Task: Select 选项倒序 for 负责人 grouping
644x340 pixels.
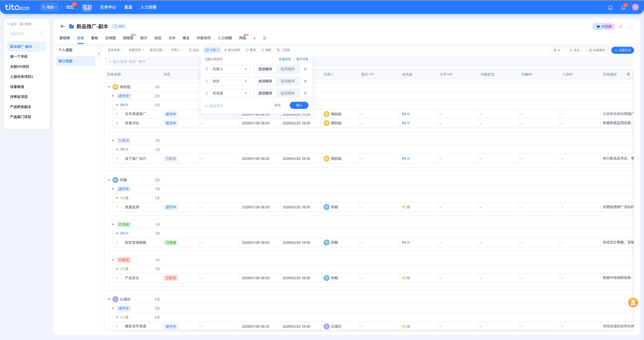Action: click(x=287, y=69)
